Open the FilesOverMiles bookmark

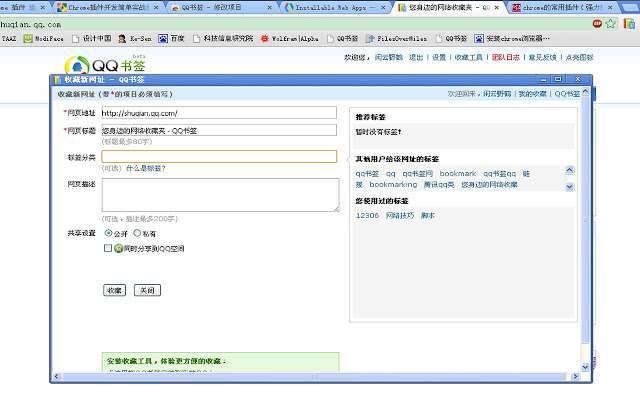396,39
